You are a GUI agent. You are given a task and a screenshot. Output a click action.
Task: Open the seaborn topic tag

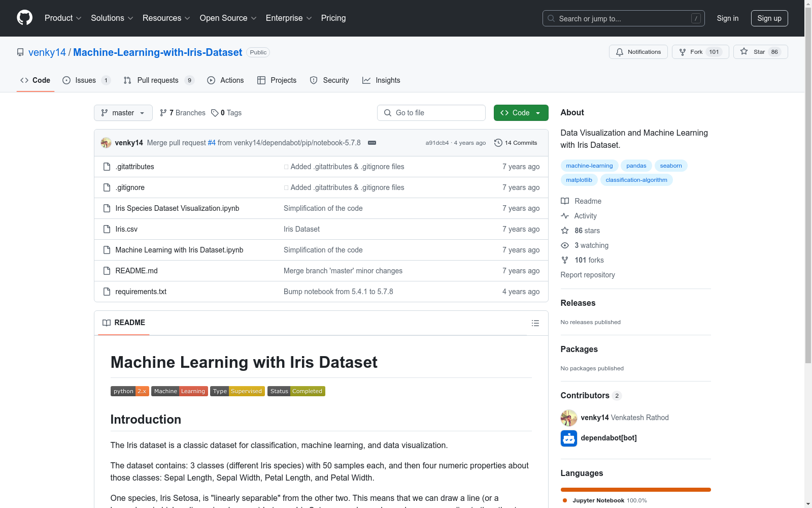(671, 166)
